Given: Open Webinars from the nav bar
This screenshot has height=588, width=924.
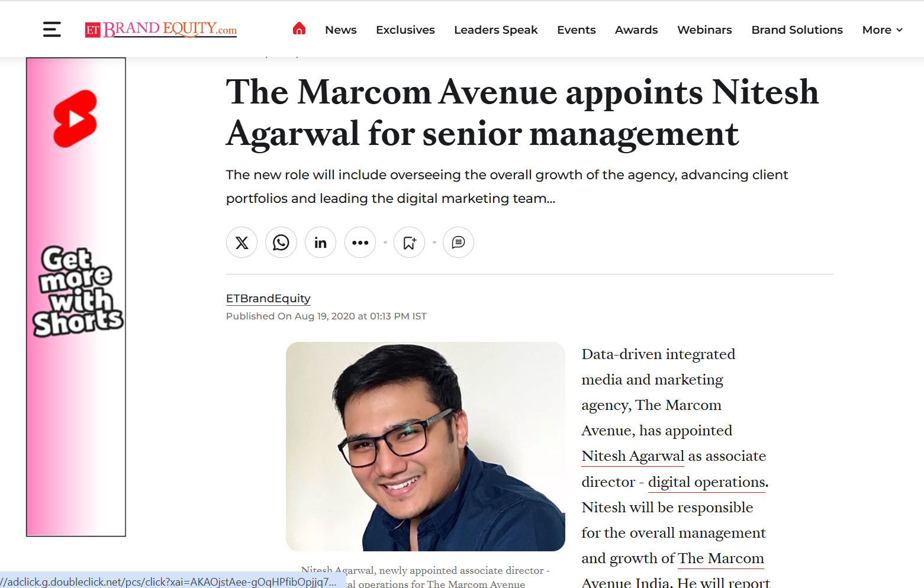Looking at the screenshot, I should [704, 30].
